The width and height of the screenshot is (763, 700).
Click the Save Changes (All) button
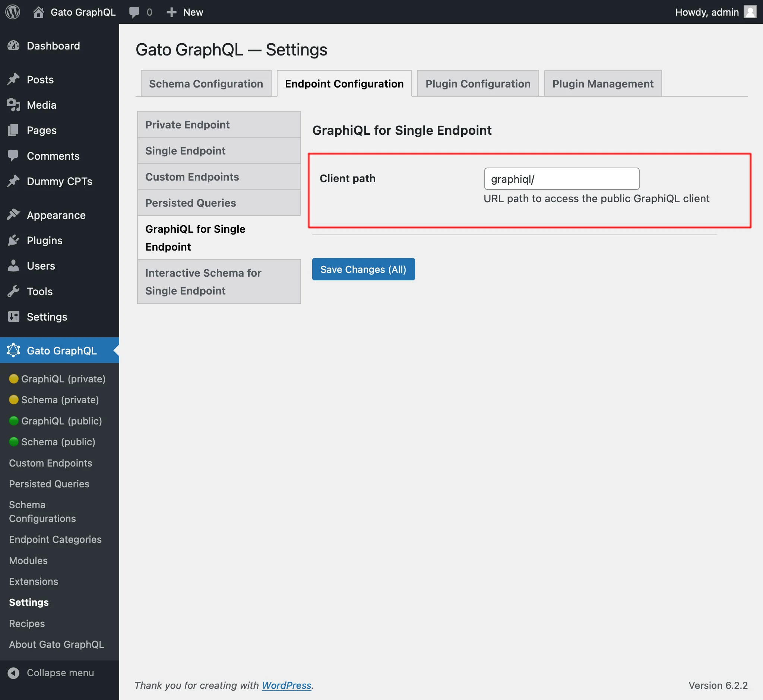pos(363,269)
